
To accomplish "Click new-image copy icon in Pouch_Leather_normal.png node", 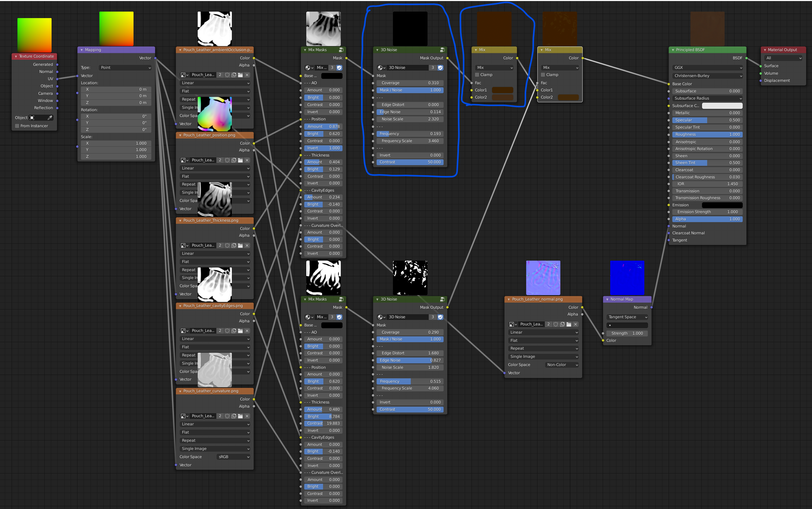I will click(x=562, y=324).
